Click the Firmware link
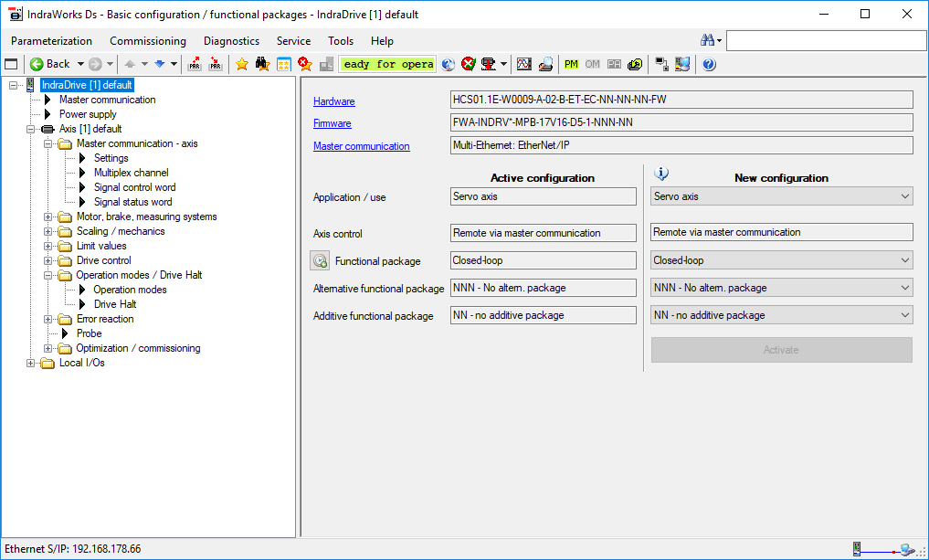 [333, 123]
